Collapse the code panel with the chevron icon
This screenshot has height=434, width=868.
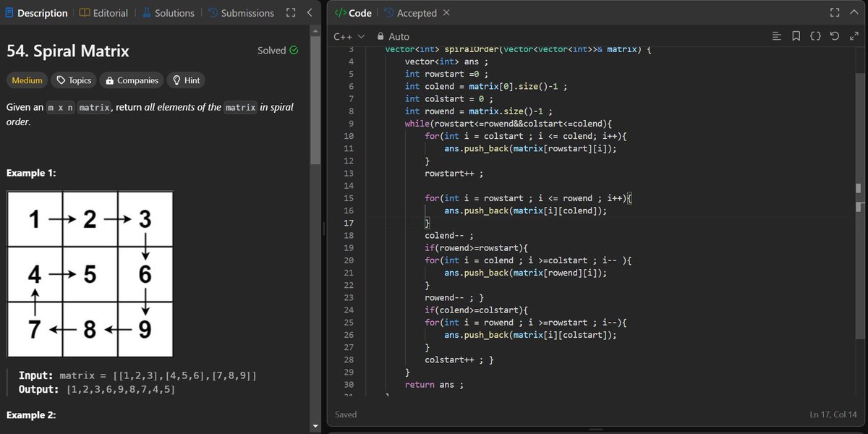tap(854, 12)
